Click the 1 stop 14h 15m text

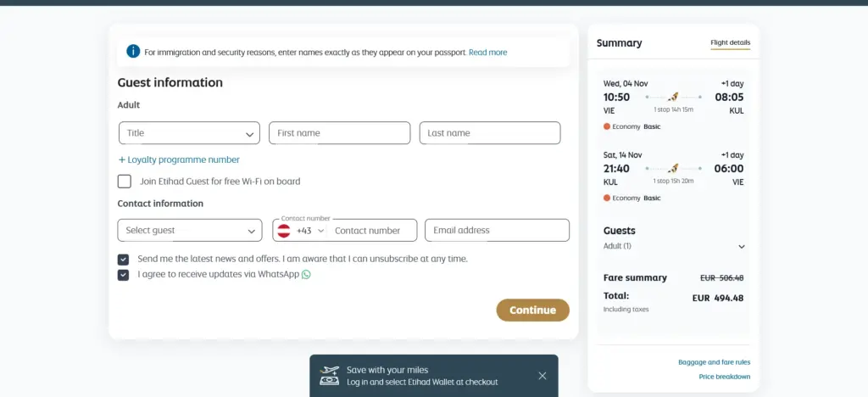tap(673, 109)
